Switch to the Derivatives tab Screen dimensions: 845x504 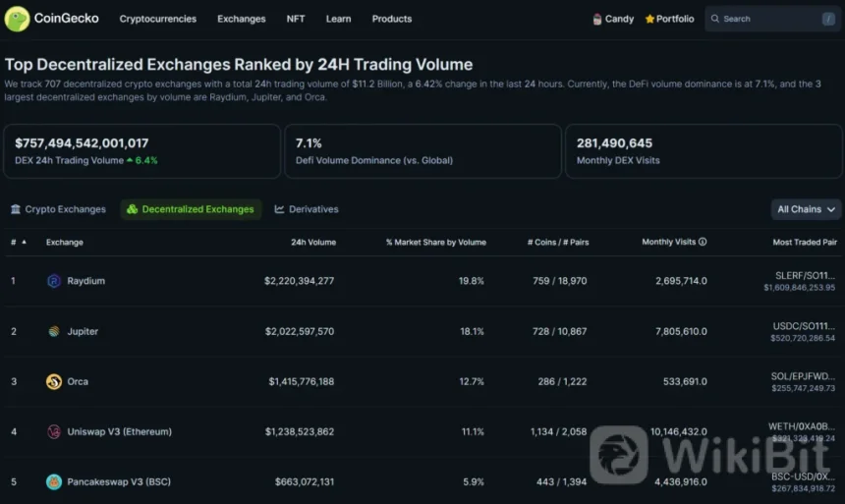[x=307, y=209]
